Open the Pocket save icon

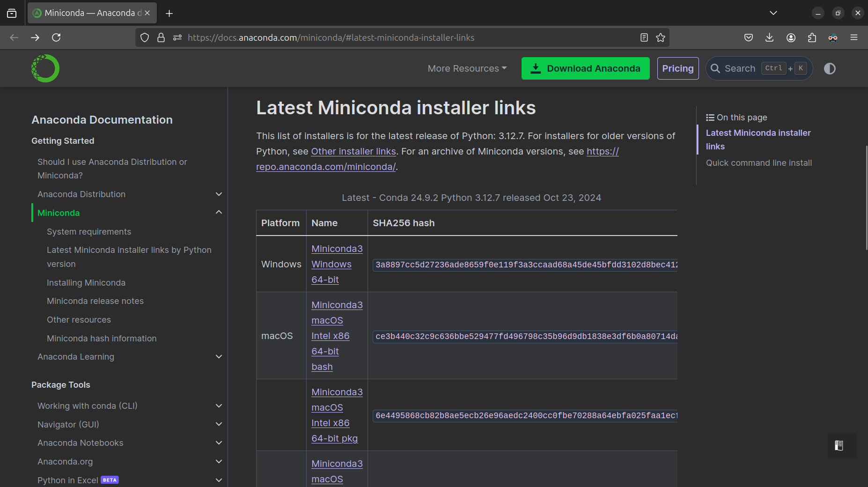click(749, 37)
